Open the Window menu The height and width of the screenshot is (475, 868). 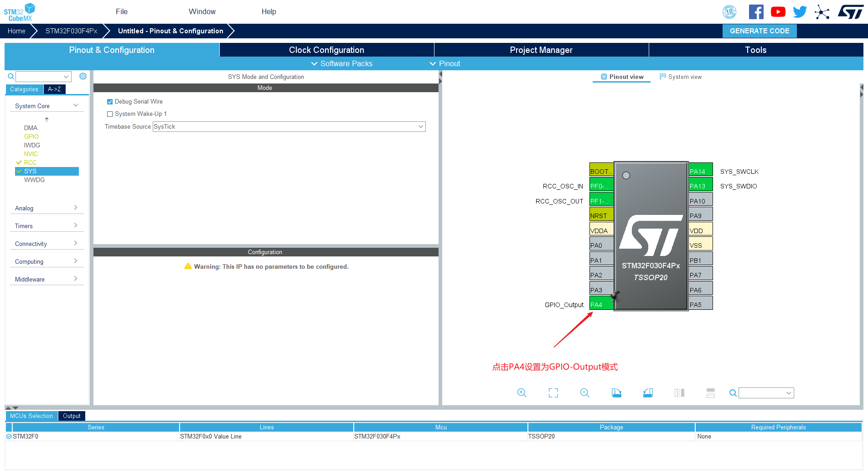click(x=202, y=11)
